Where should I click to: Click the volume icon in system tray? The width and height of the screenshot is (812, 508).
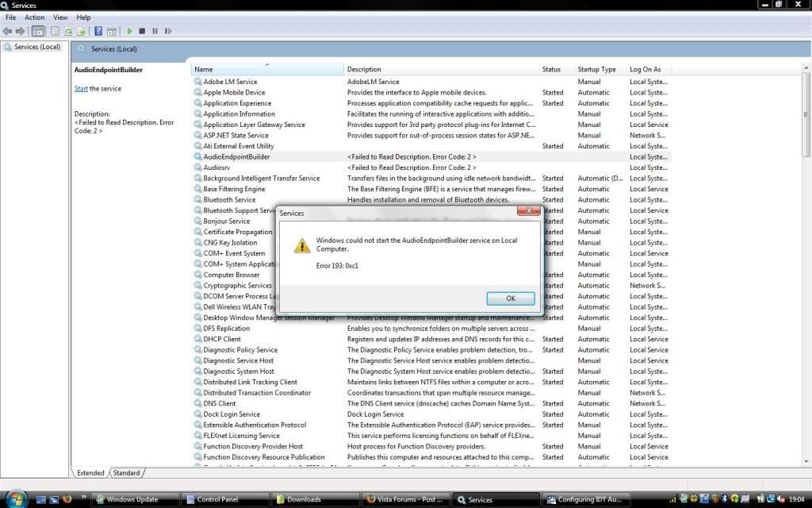click(x=780, y=499)
